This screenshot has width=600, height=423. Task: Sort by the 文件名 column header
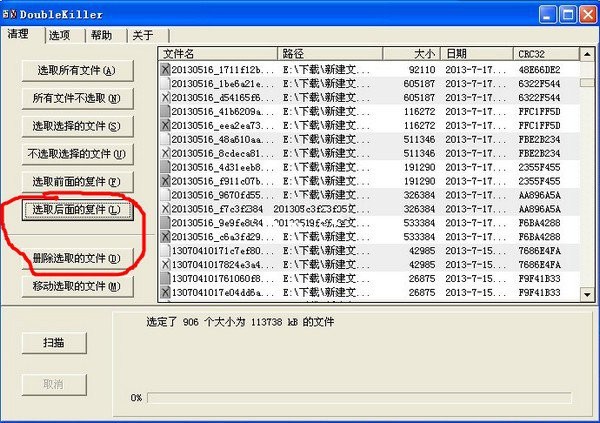[218, 54]
